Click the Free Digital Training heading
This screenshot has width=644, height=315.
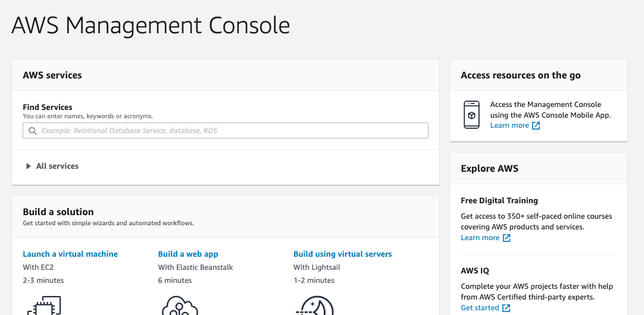(x=499, y=200)
